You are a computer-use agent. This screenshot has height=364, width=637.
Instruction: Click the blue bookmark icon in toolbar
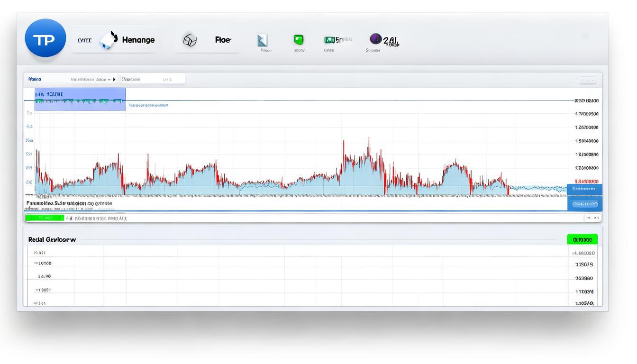(263, 40)
